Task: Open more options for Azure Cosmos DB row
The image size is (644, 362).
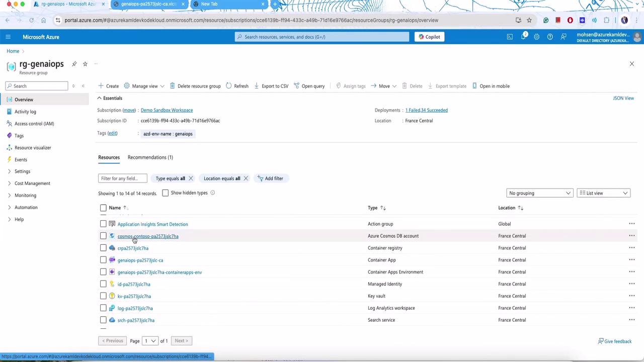Action: [632, 236]
